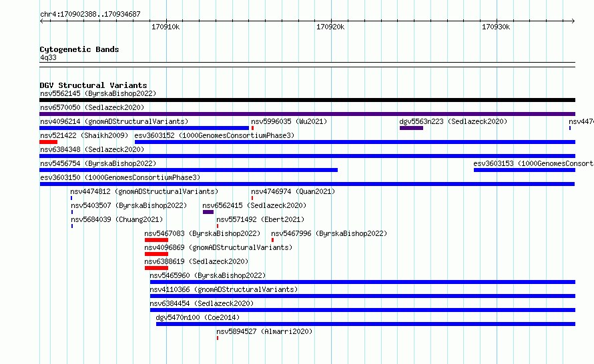
Task: Click the nsv5996035 Wu2021 label
Action: point(289,121)
